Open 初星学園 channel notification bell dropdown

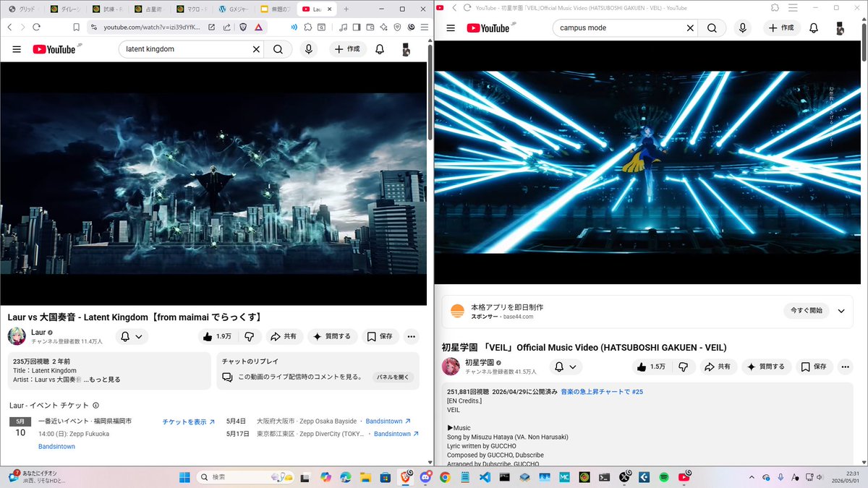click(x=566, y=367)
